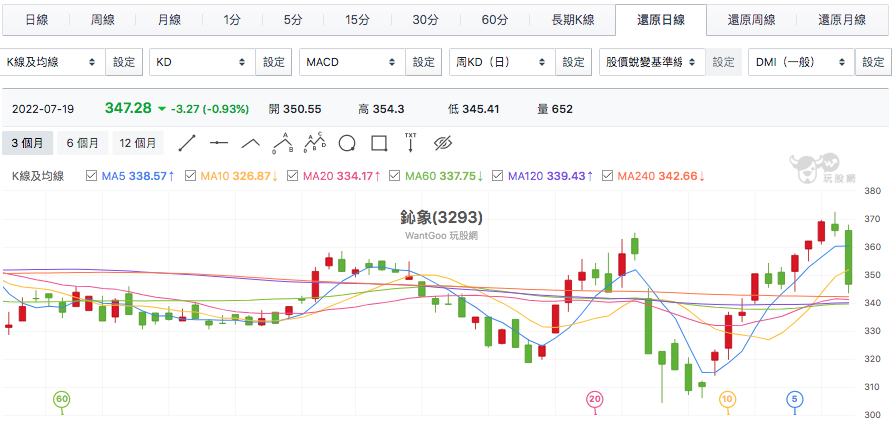Select the circle drawing tool

click(347, 143)
